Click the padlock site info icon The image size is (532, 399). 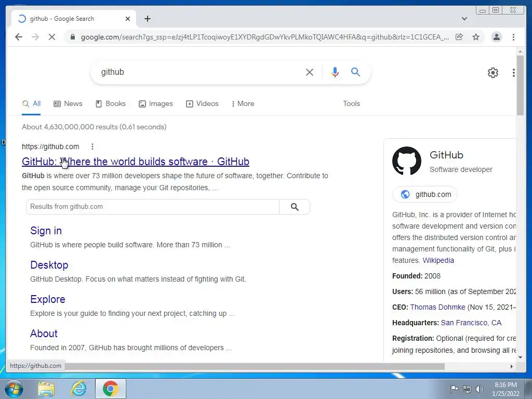coord(72,37)
